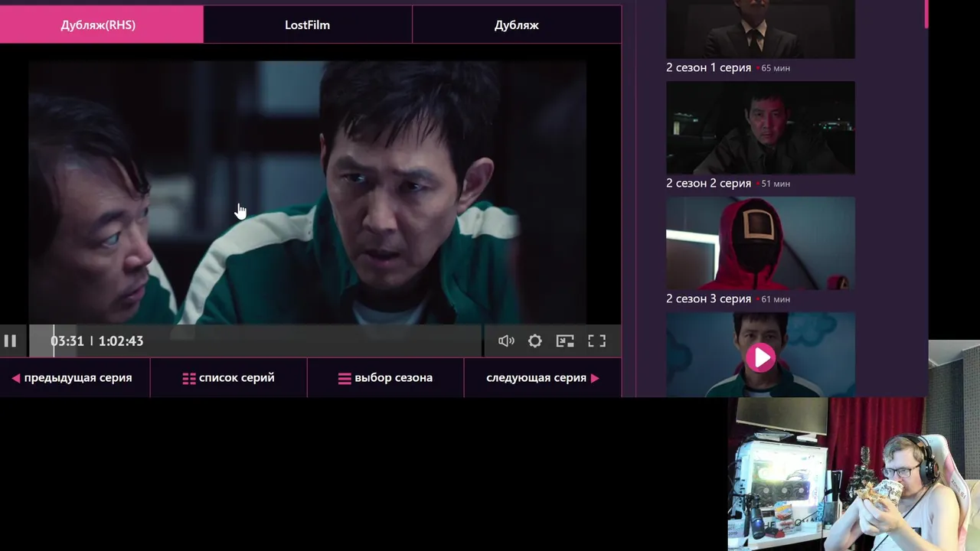Seek on the video progress bar
The height and width of the screenshot is (551, 980).
tap(256, 341)
